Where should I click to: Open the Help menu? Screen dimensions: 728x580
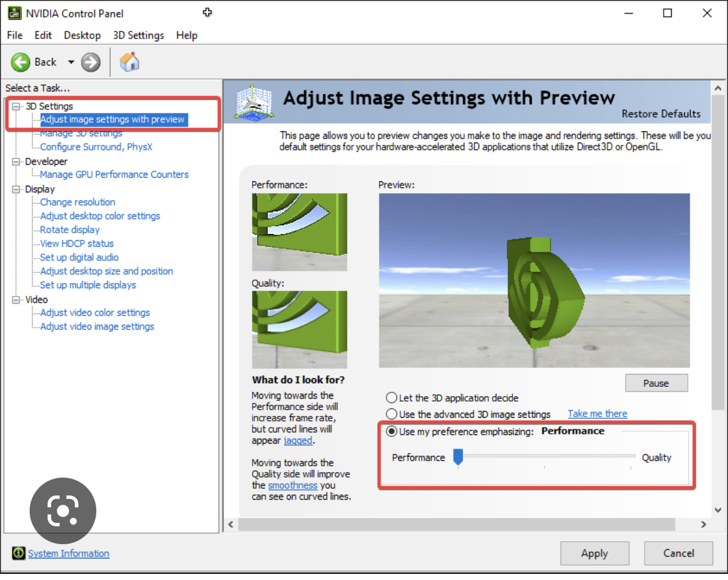(186, 35)
